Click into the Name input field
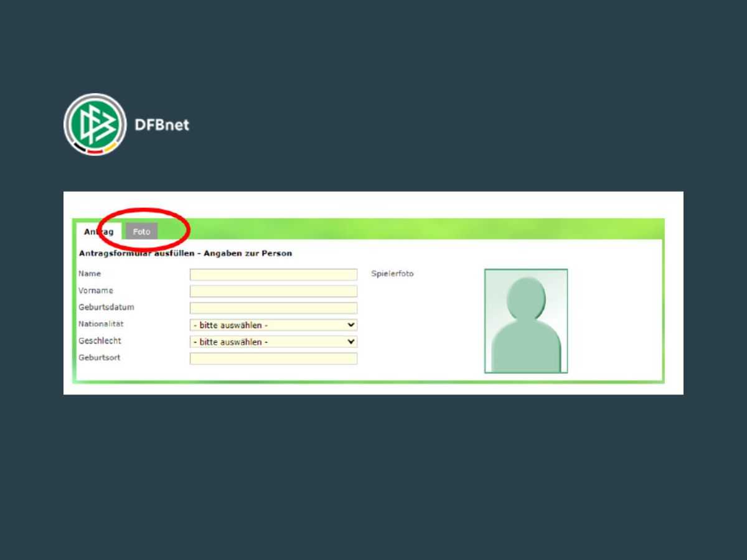 point(273,274)
